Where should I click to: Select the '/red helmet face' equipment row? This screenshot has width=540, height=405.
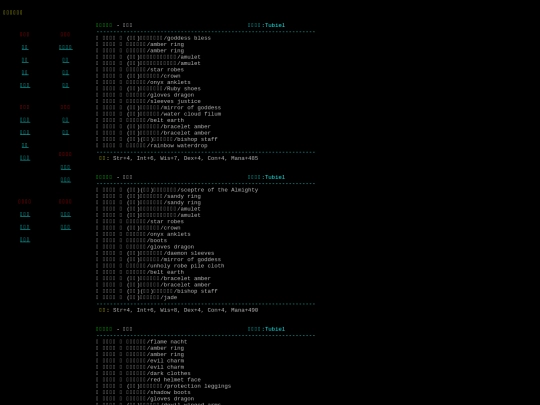click(148, 380)
